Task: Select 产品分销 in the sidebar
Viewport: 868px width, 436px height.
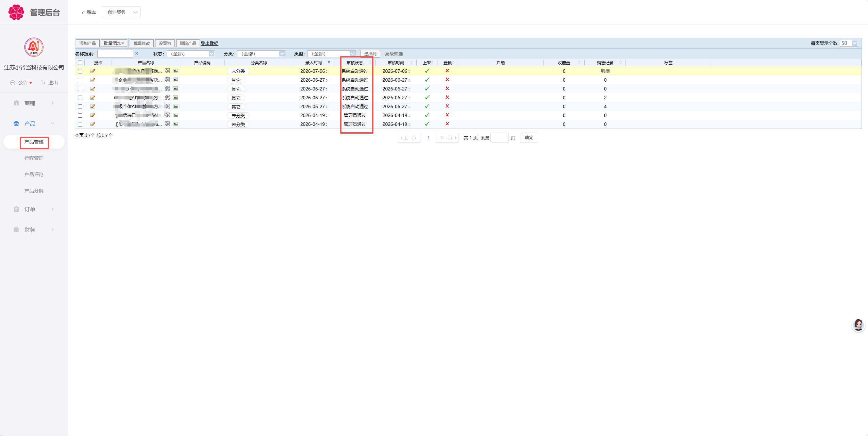Action: [x=34, y=191]
